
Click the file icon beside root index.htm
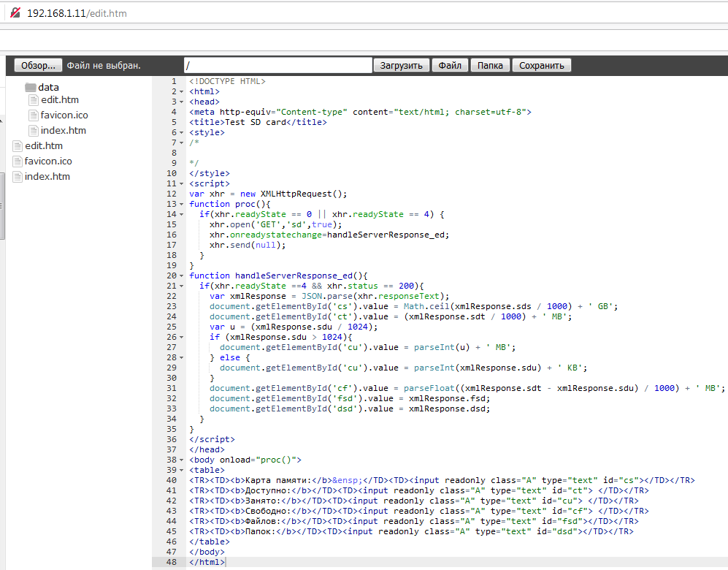pos(18,177)
